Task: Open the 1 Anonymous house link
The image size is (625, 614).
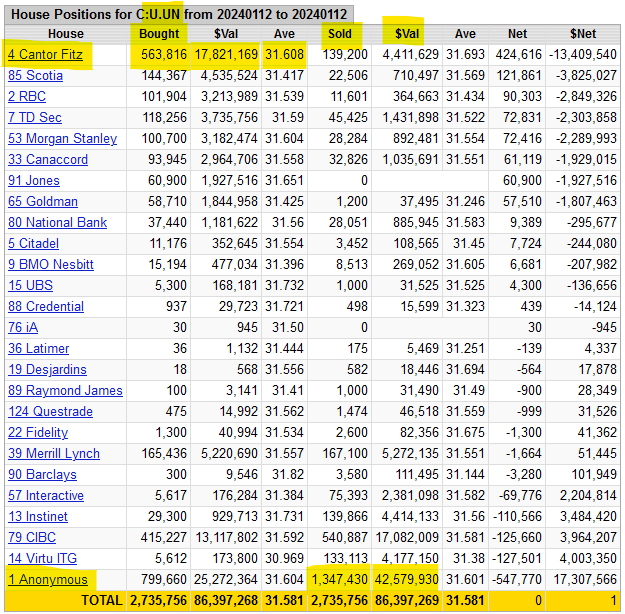Action: (48, 580)
